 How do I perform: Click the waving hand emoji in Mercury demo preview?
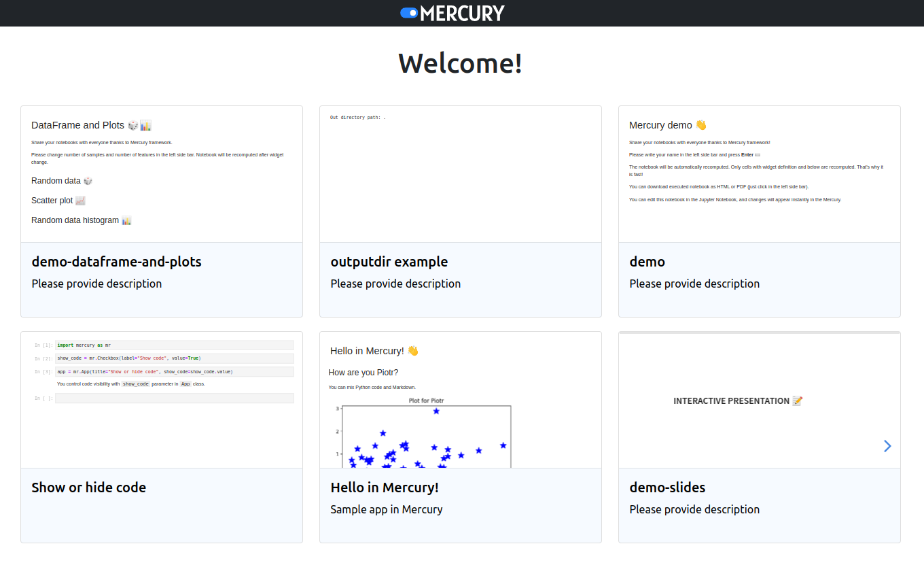click(700, 124)
